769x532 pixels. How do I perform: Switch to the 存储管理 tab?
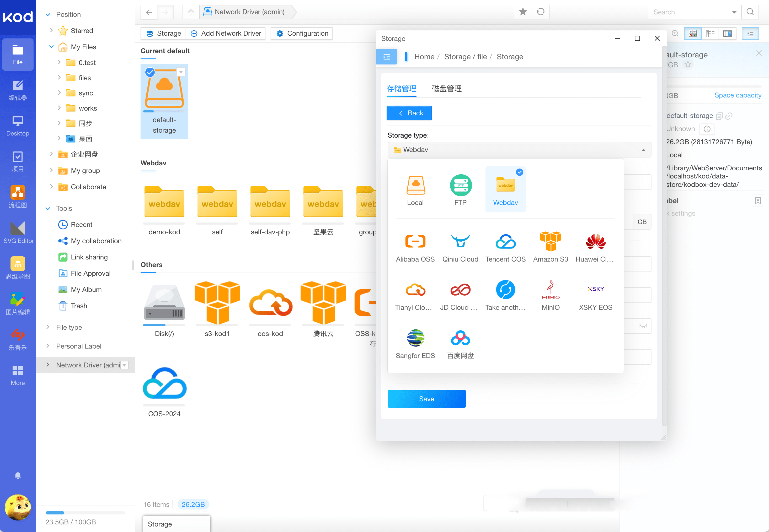pyautogui.click(x=401, y=89)
